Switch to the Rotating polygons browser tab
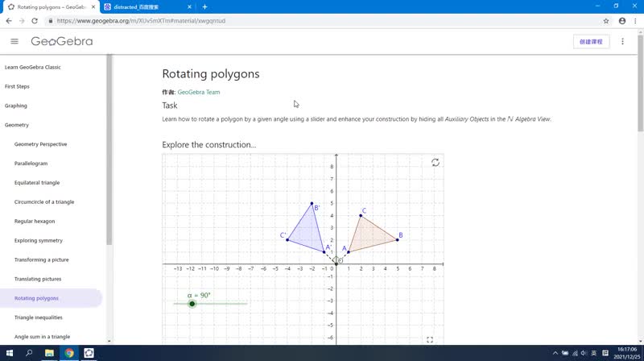 tap(50, 7)
